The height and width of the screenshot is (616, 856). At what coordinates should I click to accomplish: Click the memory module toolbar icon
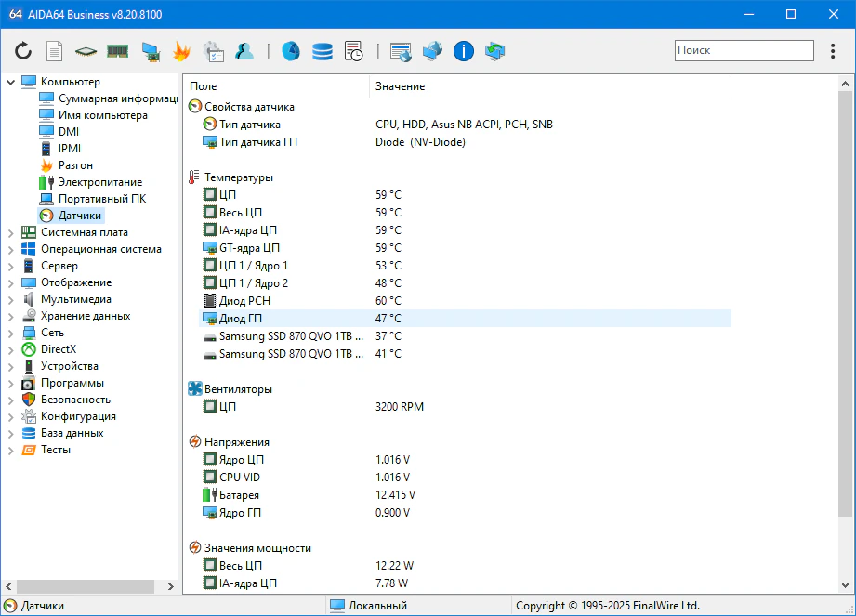pos(117,51)
